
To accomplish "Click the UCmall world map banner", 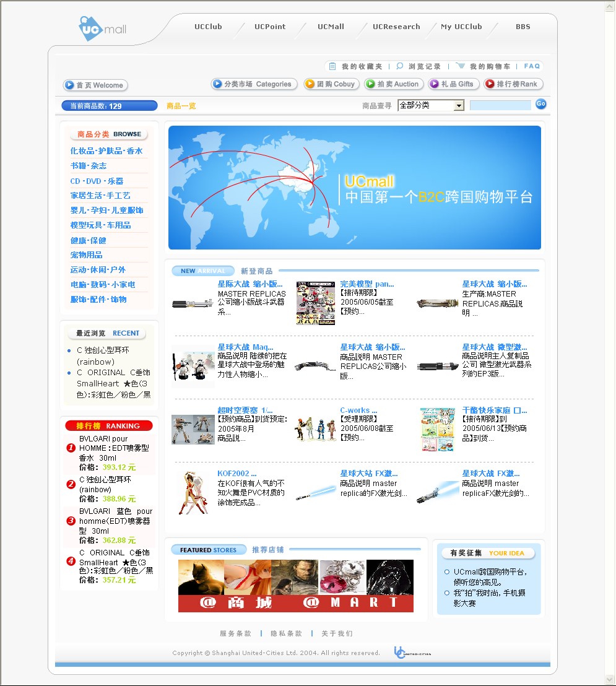I will 354,188.
